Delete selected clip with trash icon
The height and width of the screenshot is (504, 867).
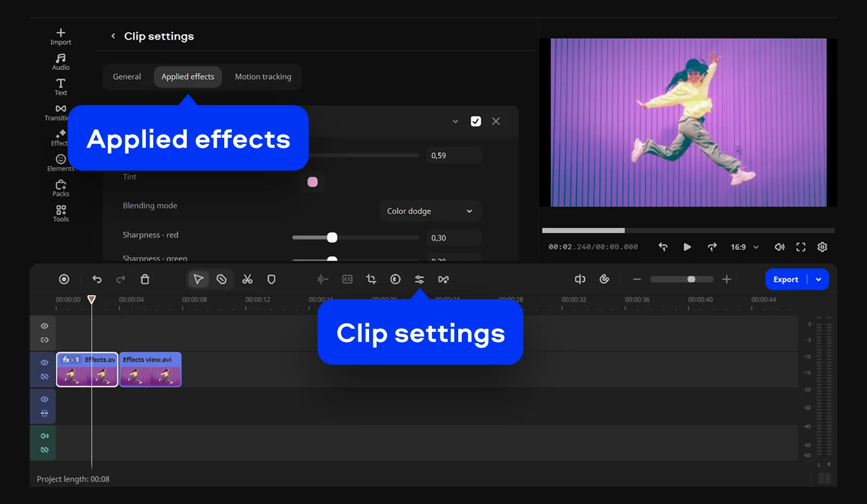145,279
